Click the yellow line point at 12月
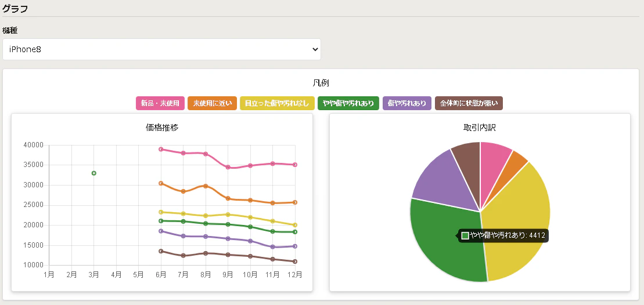The width and height of the screenshot is (644, 305). [295, 225]
